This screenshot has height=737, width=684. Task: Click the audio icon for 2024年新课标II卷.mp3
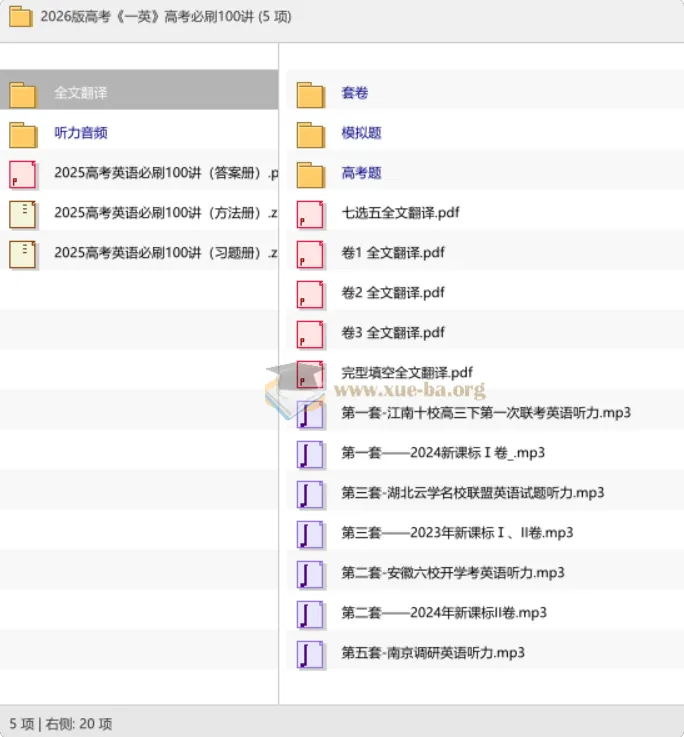310,614
